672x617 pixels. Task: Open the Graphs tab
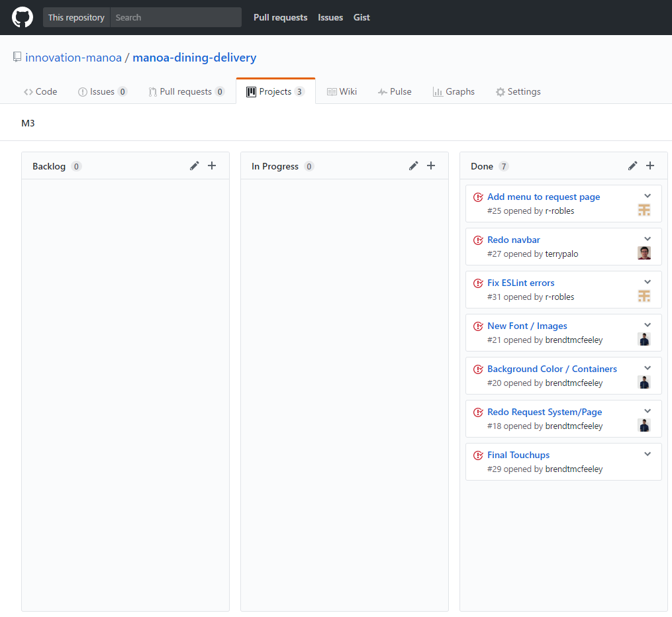click(x=454, y=92)
